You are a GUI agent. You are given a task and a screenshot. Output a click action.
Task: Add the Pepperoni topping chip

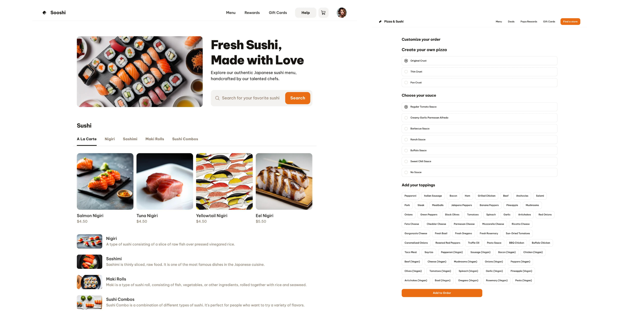click(x=410, y=196)
